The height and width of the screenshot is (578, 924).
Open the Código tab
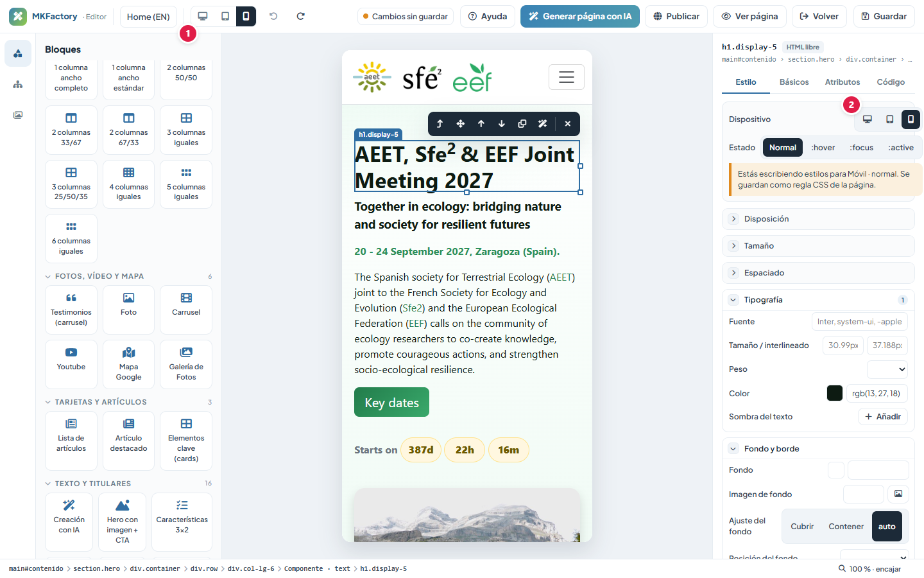(x=891, y=82)
